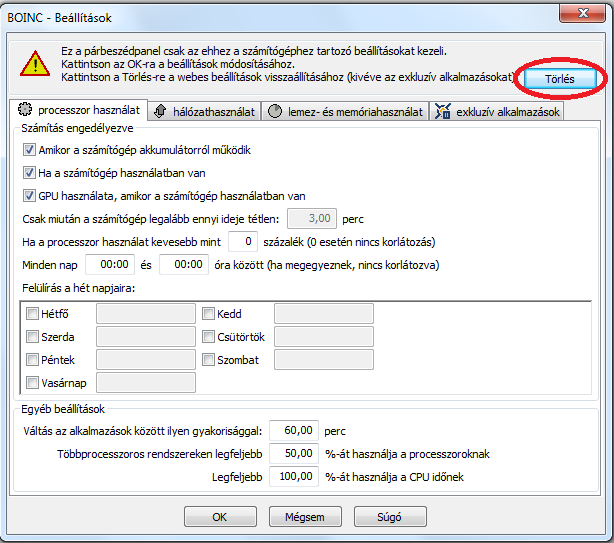Click the 'Számítás engedélyezve' group label
614x543 pixels.
click(x=77, y=128)
